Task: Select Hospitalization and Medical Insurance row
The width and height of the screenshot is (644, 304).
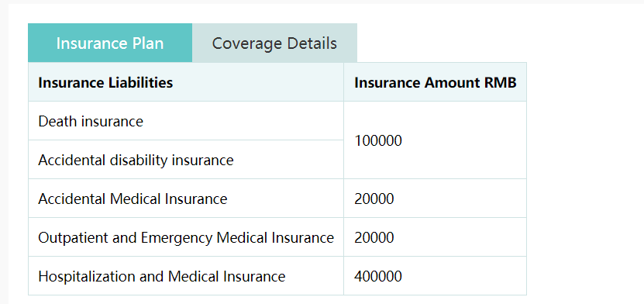Action: [277, 276]
